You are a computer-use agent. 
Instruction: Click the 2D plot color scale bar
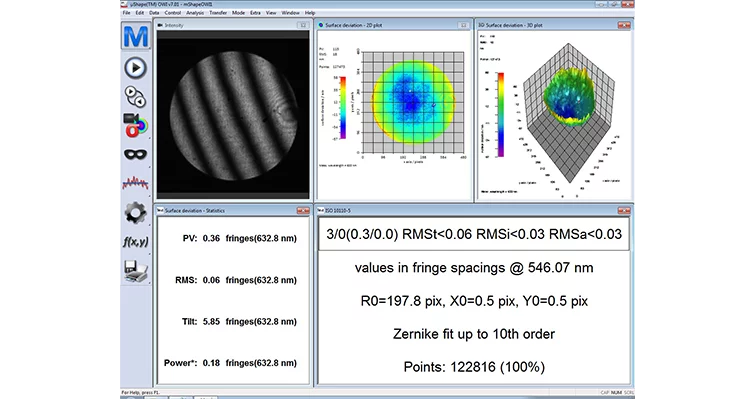(343, 108)
